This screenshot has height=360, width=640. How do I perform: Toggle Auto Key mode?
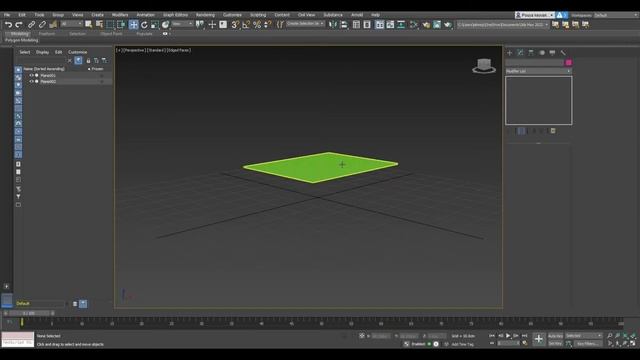point(555,336)
